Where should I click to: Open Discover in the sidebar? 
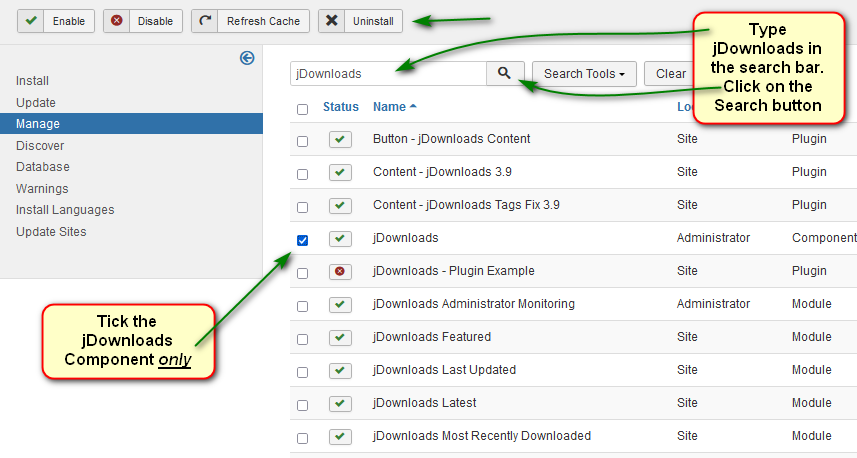40,146
